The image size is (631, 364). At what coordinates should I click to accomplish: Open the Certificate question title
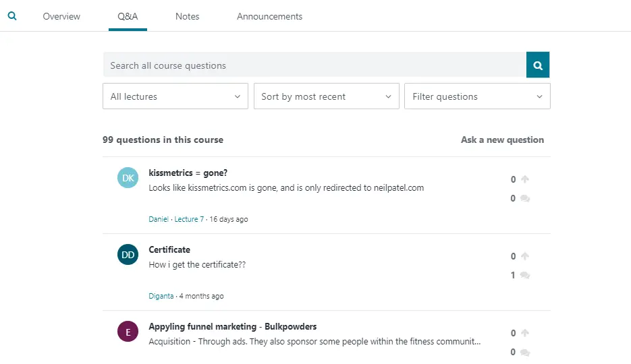169,249
